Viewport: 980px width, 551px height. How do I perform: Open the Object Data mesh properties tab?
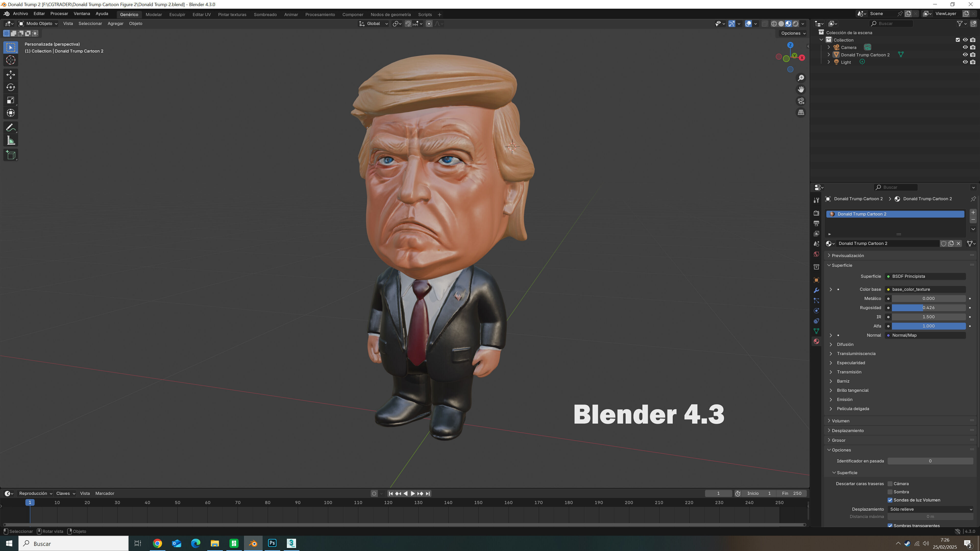point(816,331)
